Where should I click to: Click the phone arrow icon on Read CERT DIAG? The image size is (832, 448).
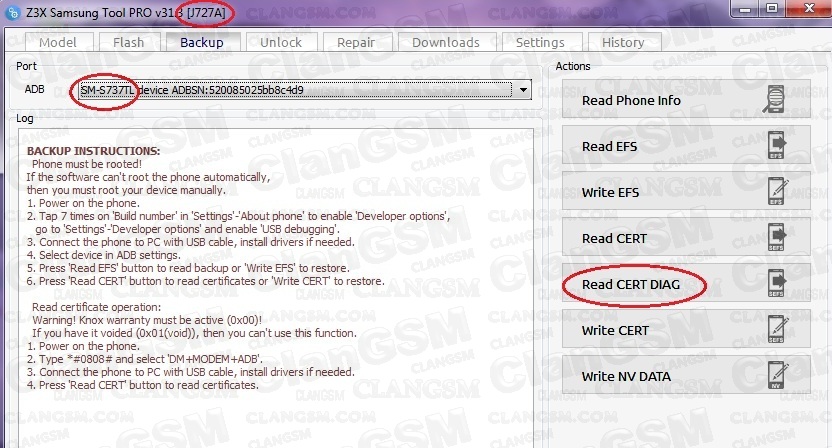[x=777, y=283]
